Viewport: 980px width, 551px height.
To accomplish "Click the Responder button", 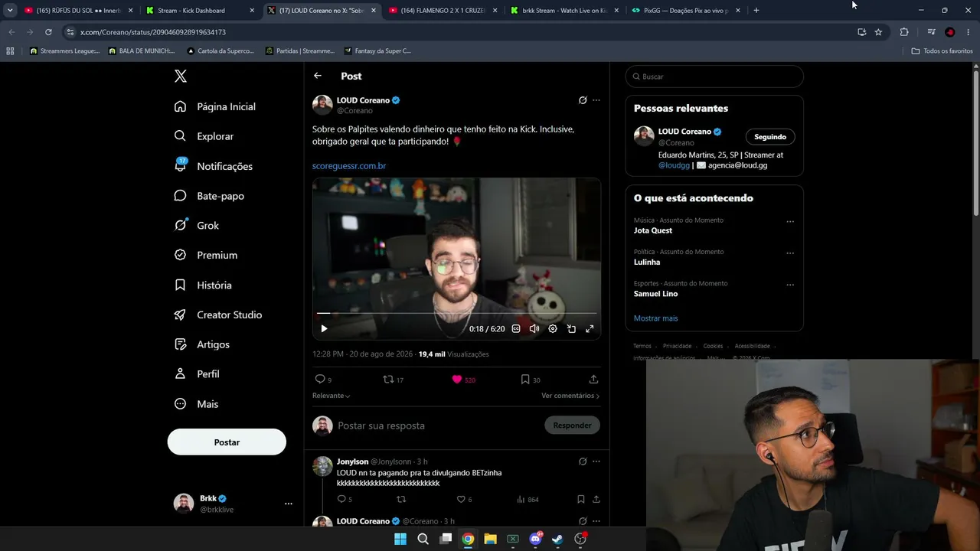I will point(572,425).
